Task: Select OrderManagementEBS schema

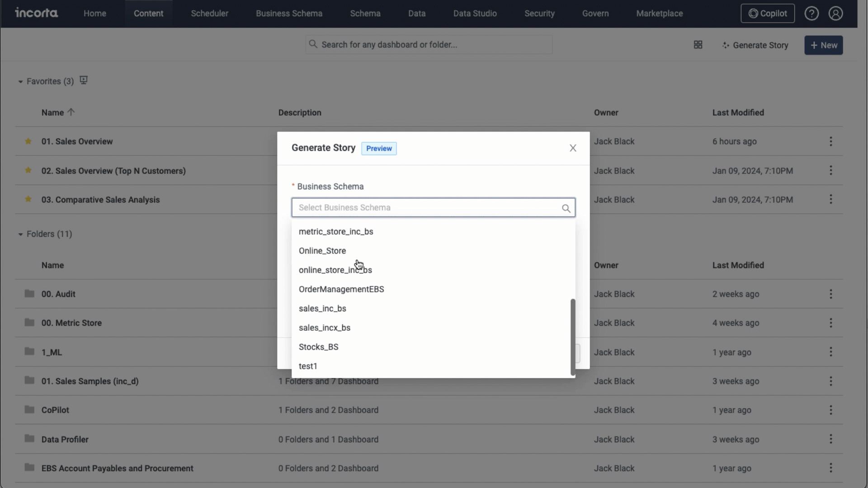Action: [433, 289]
